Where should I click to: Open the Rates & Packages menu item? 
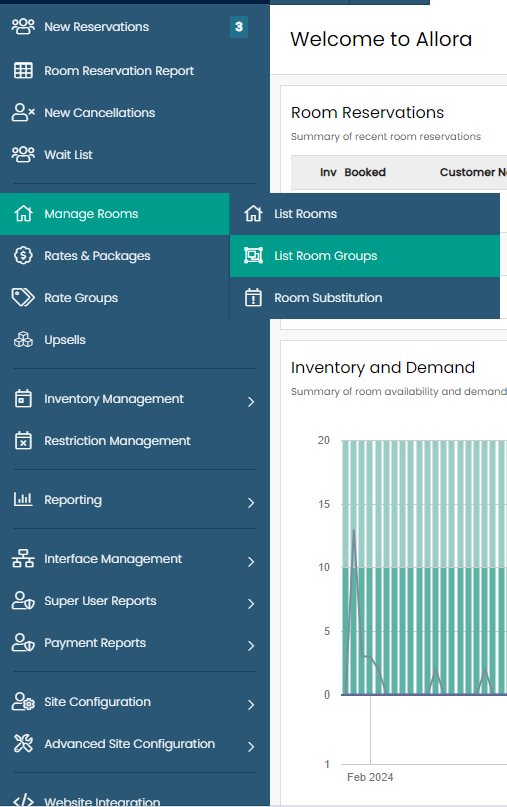[x=115, y=256]
